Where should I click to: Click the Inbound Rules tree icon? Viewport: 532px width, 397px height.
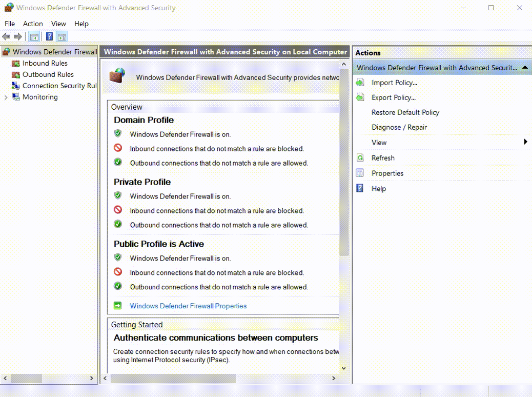[x=15, y=64]
